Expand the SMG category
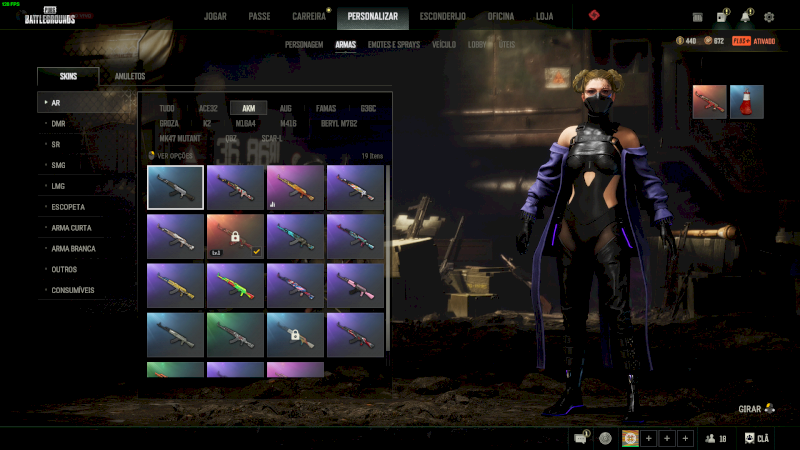Screen dimensions: 800x450 [58, 165]
